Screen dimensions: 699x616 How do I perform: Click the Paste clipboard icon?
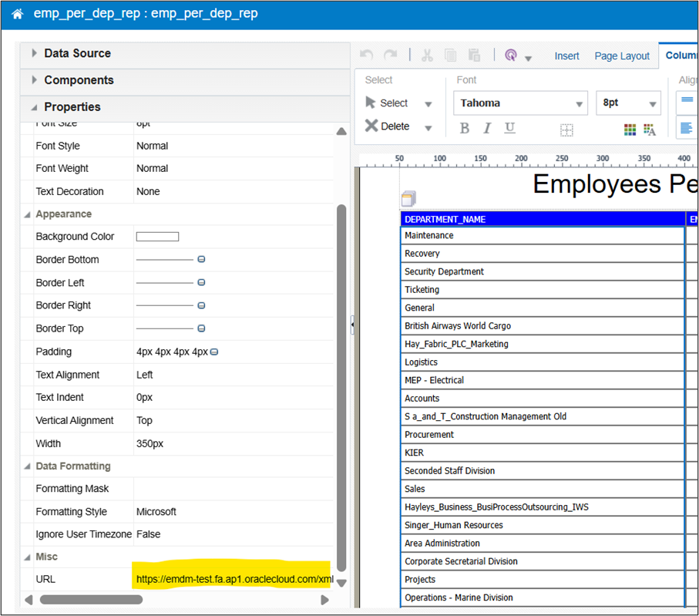[475, 55]
